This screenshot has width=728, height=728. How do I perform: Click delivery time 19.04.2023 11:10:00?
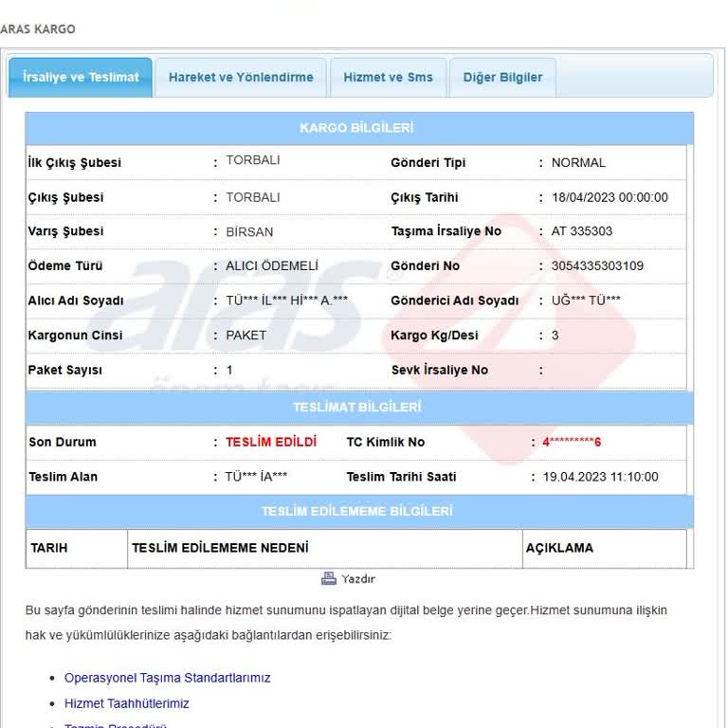coord(600,477)
